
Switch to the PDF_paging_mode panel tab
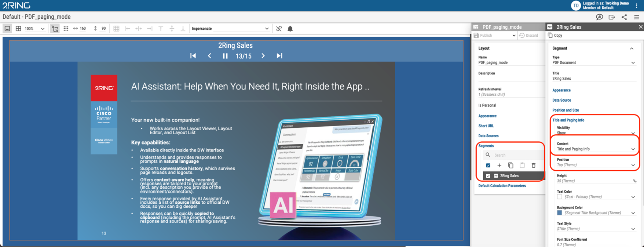click(509, 27)
